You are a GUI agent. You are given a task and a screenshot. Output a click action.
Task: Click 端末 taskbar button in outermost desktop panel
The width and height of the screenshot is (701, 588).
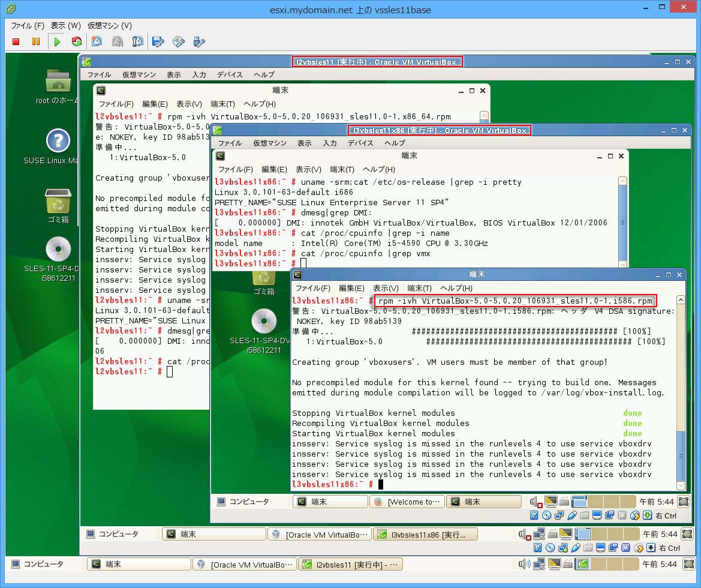[x=139, y=564]
